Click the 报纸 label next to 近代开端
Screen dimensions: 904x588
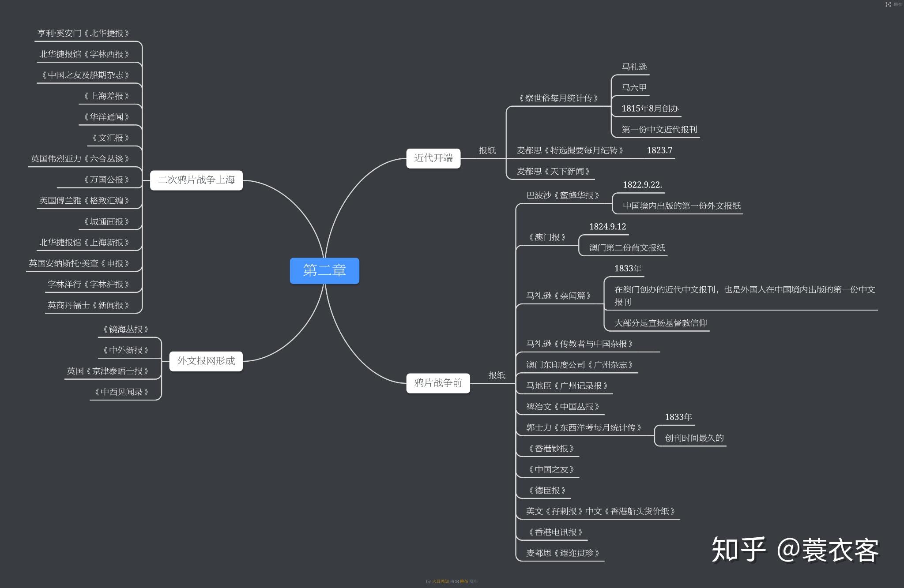click(487, 150)
